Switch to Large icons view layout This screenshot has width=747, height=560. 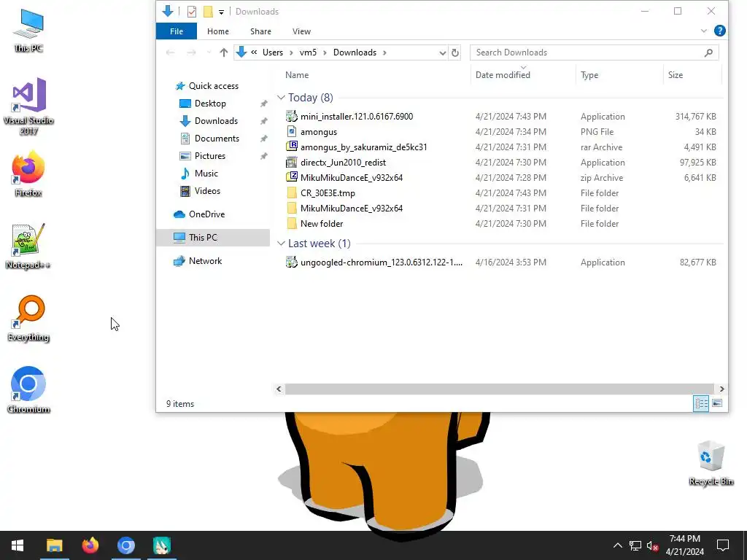(716, 404)
